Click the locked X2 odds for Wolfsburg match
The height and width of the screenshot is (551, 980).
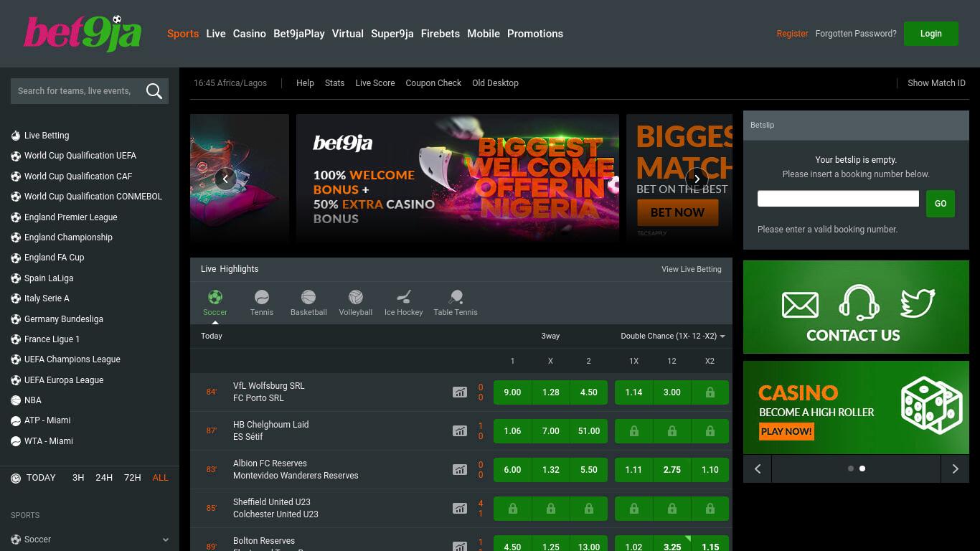point(710,392)
